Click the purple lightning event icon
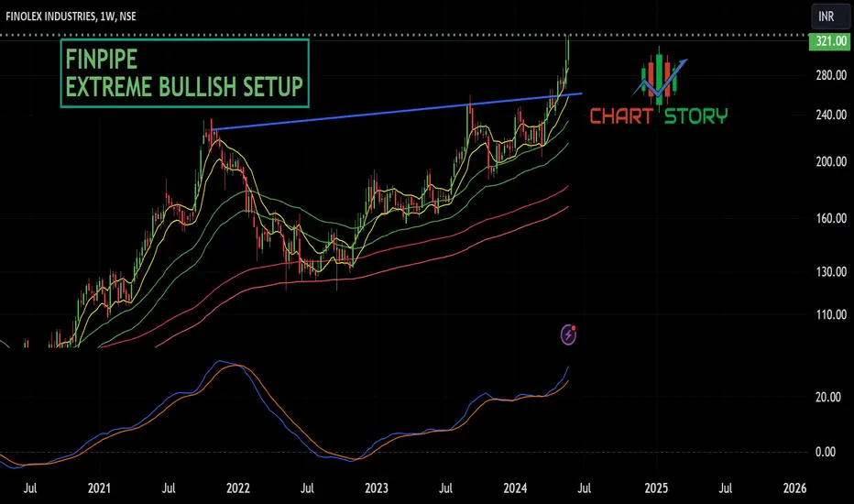The width and height of the screenshot is (854, 504). [569, 334]
